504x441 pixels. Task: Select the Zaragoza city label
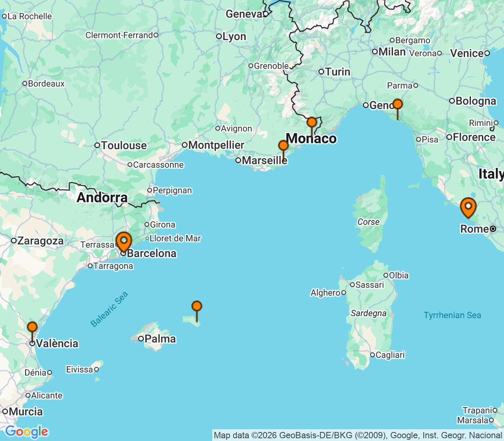[x=41, y=241]
